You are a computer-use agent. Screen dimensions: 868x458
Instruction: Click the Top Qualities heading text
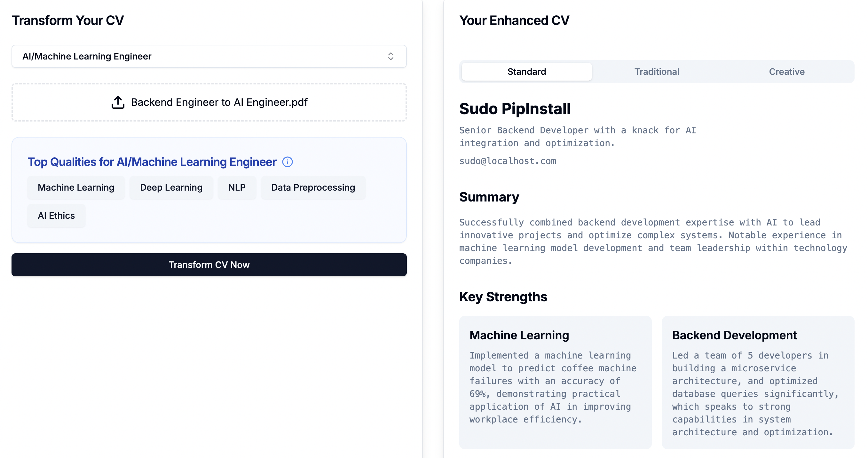[x=152, y=162]
